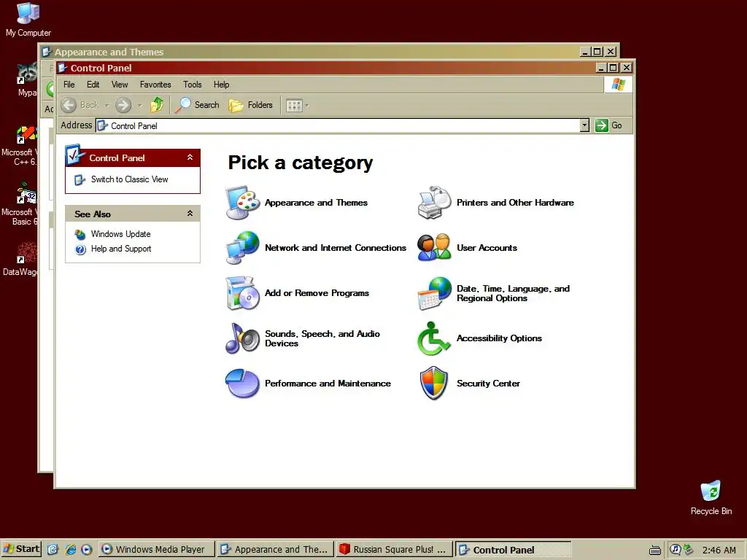Click the Date, Time, Language calendar icon
Screen dimensions: 747x560
click(x=434, y=293)
